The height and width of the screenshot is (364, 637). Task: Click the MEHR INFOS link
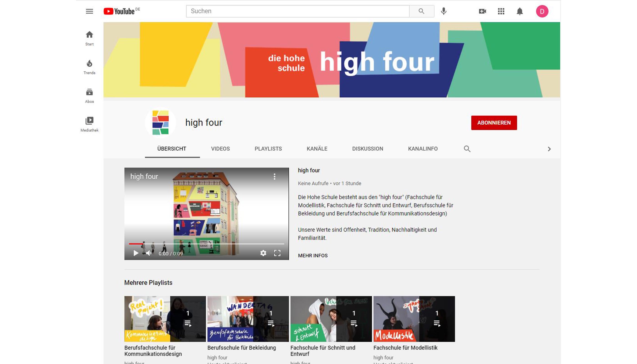pyautogui.click(x=313, y=255)
